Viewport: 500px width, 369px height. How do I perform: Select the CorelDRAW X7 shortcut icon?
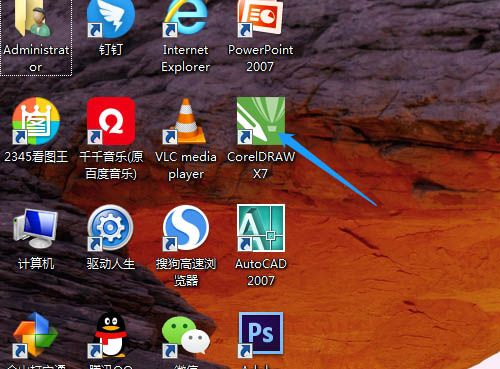pos(261,121)
